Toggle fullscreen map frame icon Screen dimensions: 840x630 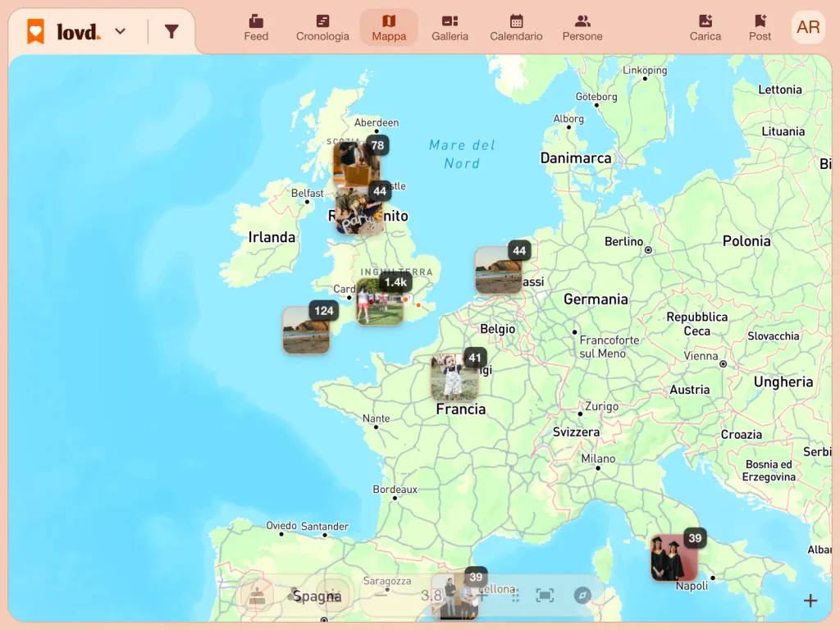click(x=545, y=596)
